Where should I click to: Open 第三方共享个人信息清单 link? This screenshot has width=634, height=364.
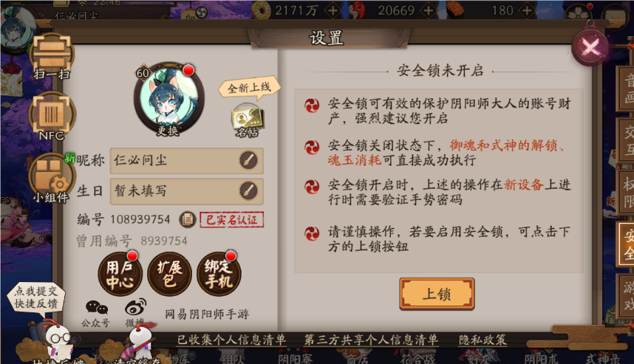[x=371, y=340]
